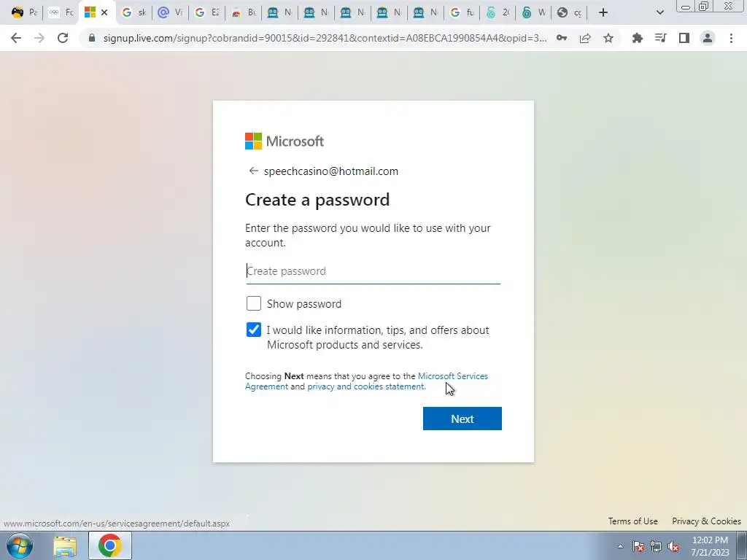Viewport: 747px width, 560px height.
Task: Open Privacy & Cookies footer link
Action: [706, 521]
